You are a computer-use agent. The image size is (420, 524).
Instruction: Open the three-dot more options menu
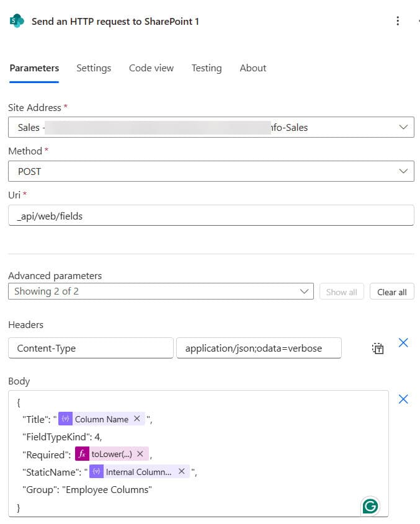[x=398, y=20]
